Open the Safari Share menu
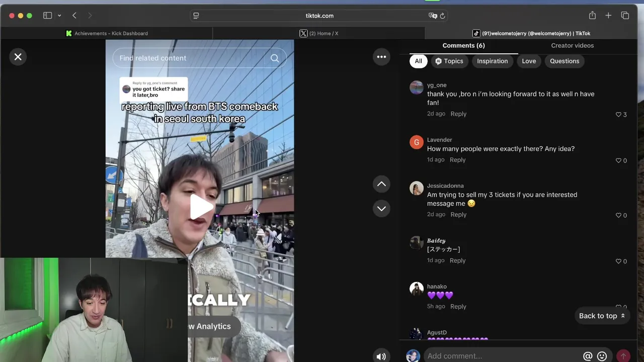 pyautogui.click(x=592, y=16)
